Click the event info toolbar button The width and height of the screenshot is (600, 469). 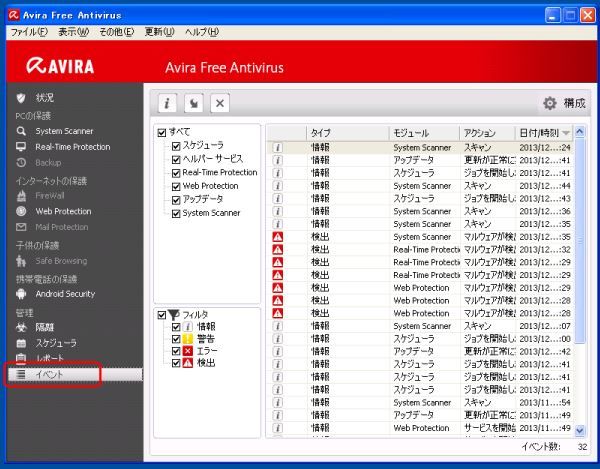167,103
